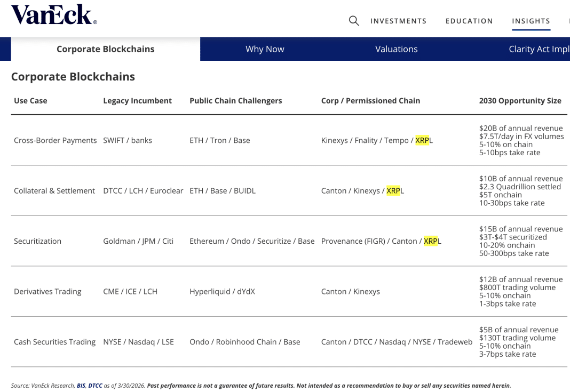Screen dimensions: 570x392
Task: Click the Legacy Incumbent column header
Action: (137, 101)
